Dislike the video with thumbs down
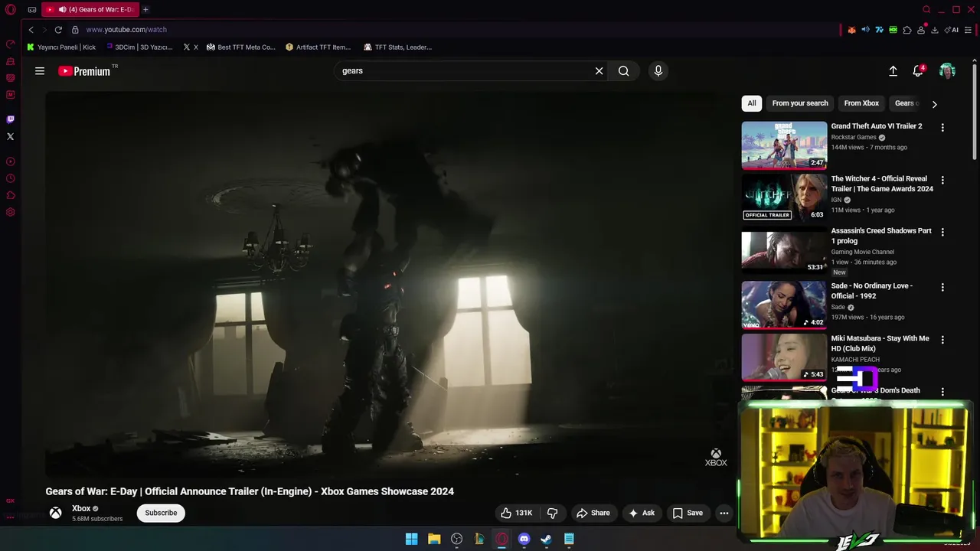This screenshot has height=551, width=980. (553, 513)
